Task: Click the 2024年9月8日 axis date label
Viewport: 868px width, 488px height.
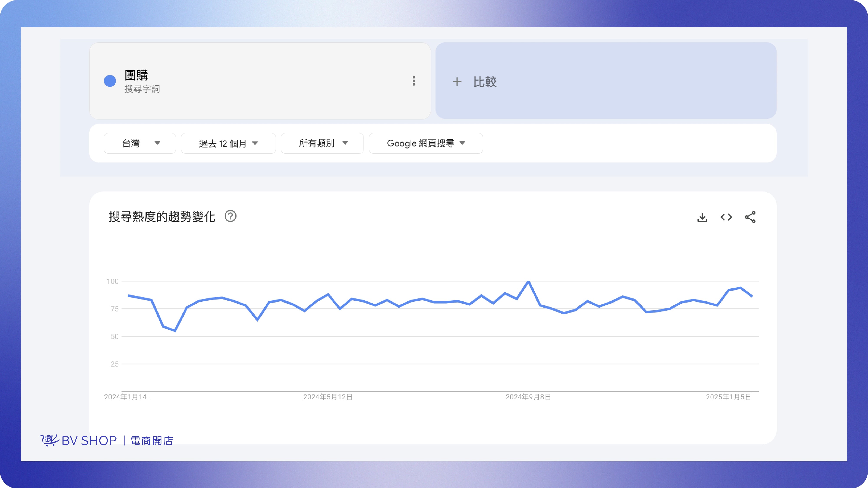Action: [528, 397]
